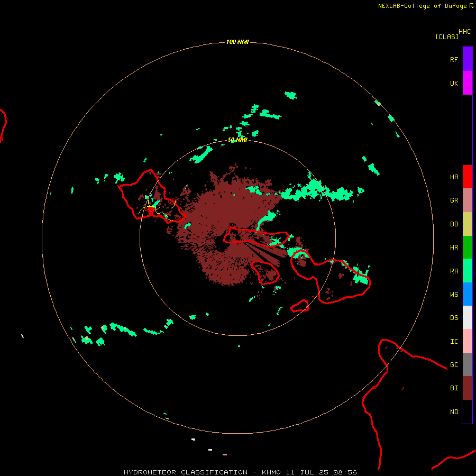Click the 11 JUL 25 date text
The width and height of the screenshot is (476, 476).
307,472
